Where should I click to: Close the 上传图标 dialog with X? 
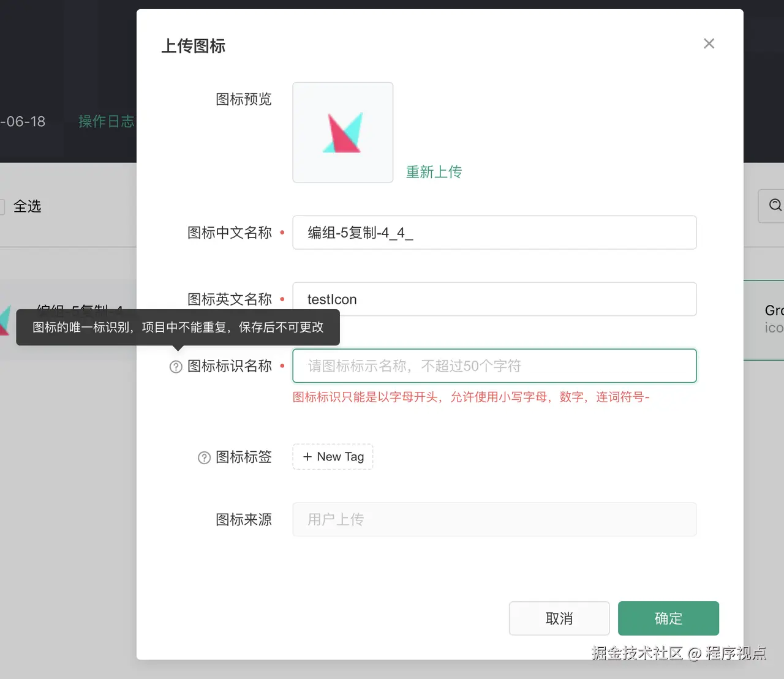pyautogui.click(x=709, y=43)
